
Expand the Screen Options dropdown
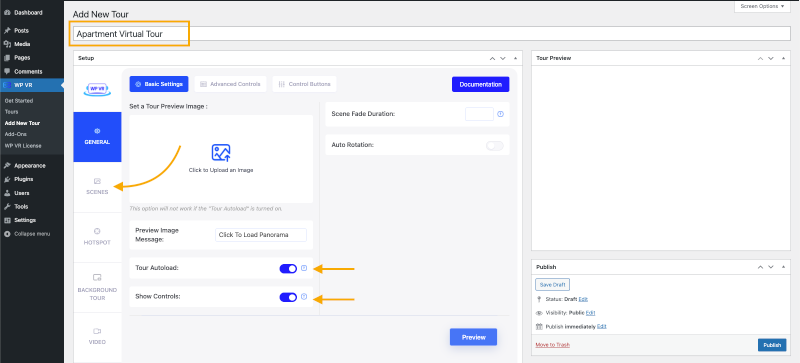pos(763,6)
